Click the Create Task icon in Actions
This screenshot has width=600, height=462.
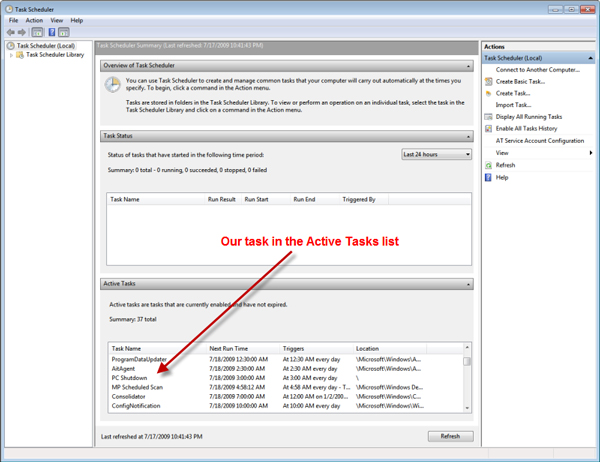pos(488,93)
